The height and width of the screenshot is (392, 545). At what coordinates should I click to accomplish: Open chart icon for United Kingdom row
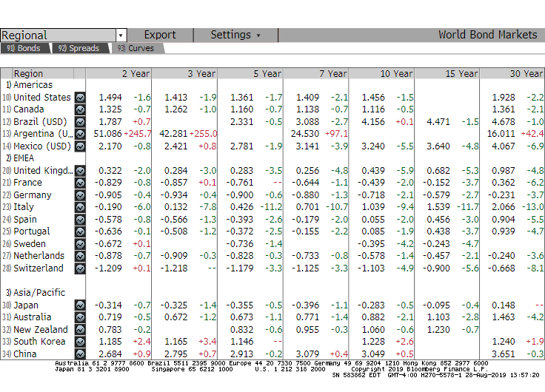point(80,171)
